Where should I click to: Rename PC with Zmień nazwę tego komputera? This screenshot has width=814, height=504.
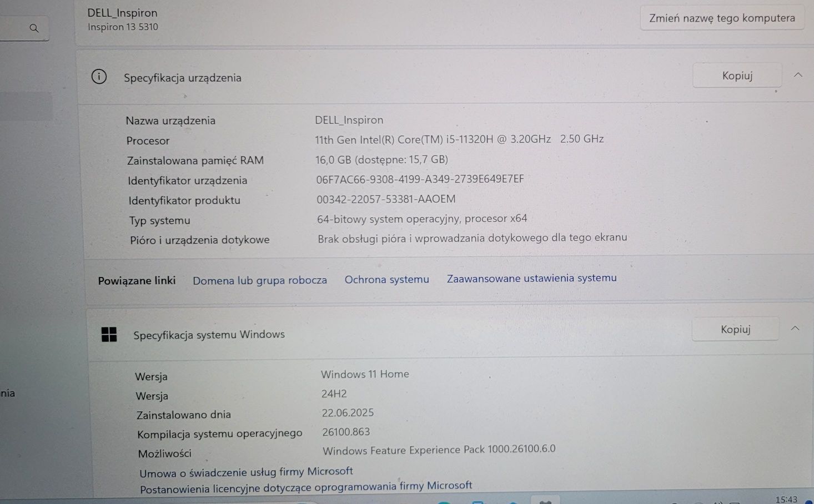pos(722,18)
